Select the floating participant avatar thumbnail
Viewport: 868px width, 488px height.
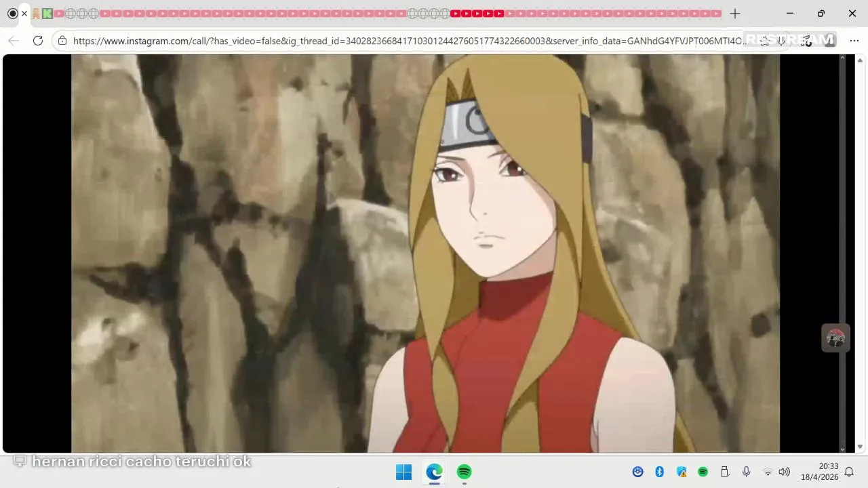tap(835, 338)
